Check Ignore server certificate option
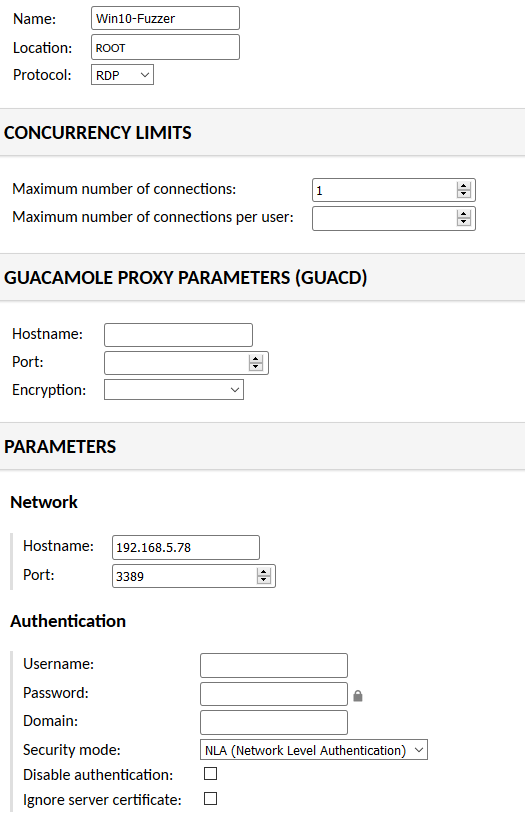Viewport: 525px width, 814px height. click(210, 798)
